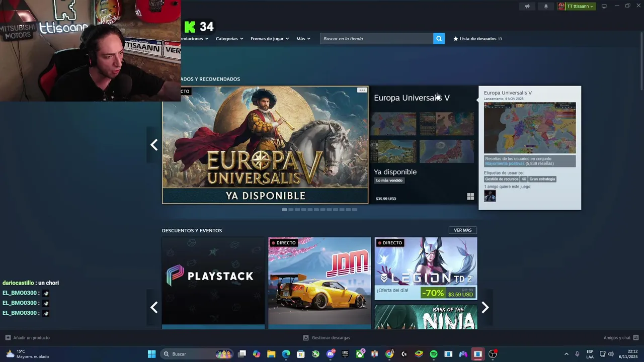Show next discounts and events page

tap(485, 307)
